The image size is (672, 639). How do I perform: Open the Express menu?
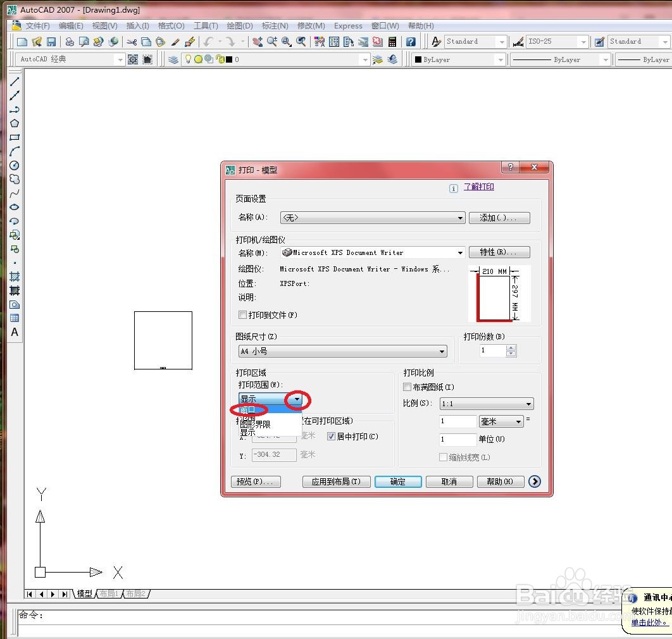(348, 26)
